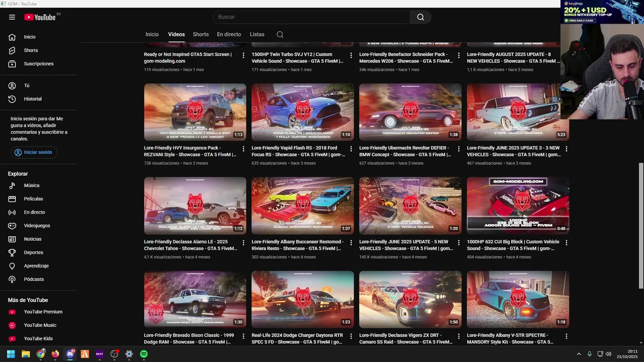Click the page vertical scrollbar thumb
Image resolution: width=644 pixels, height=362 pixels.
[x=640, y=226]
